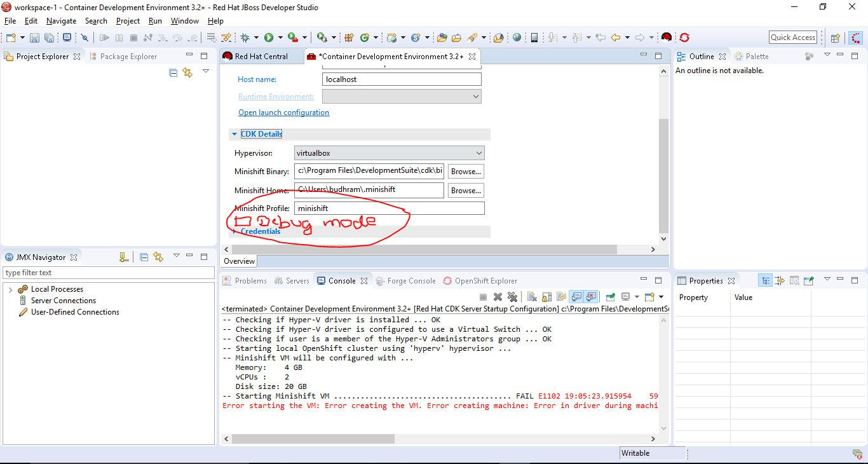Click Browse next to Minishift Binary
This screenshot has width=868, height=464.
point(466,172)
